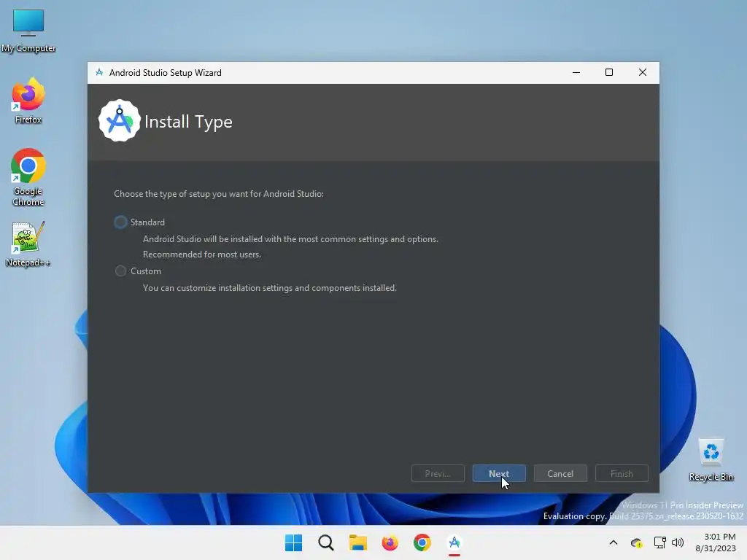The image size is (747, 560).
Task: Open File Explorer from the taskbar
Action: click(357, 542)
